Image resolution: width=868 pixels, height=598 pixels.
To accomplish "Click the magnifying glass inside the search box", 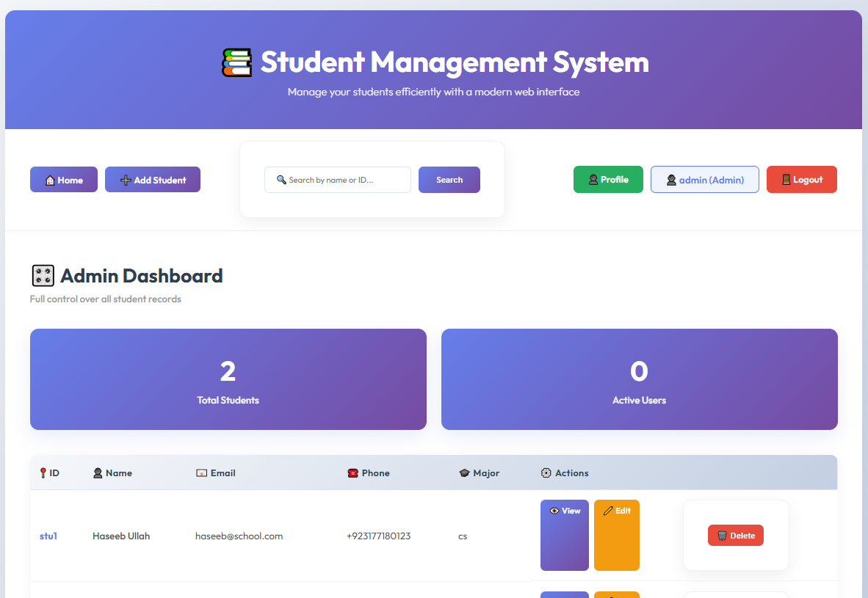I will click(281, 179).
